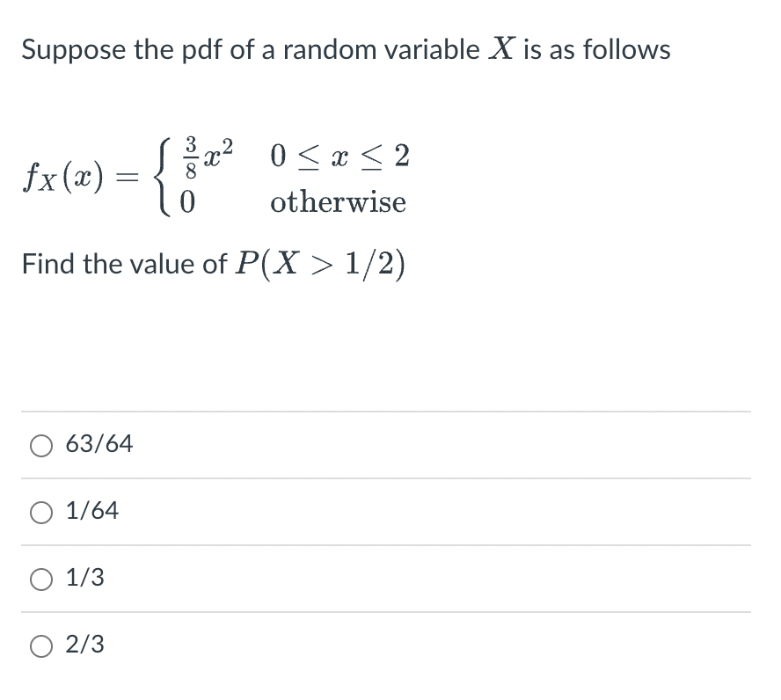Image resolution: width=781 pixels, height=700 pixels.
Task: Click the zero case value in the piecewise formula
Action: click(x=187, y=202)
